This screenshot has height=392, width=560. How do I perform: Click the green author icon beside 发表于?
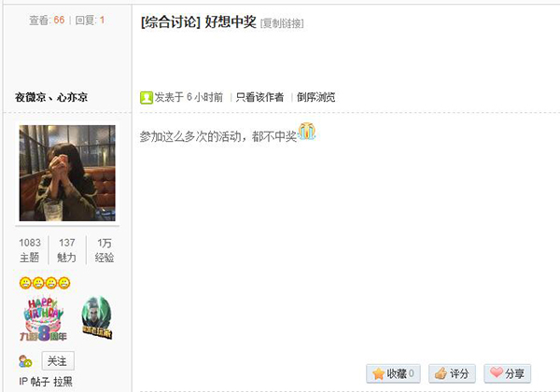click(x=147, y=97)
